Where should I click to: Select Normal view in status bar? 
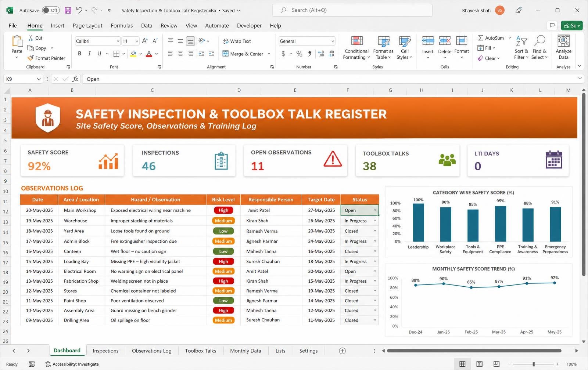click(x=462, y=364)
